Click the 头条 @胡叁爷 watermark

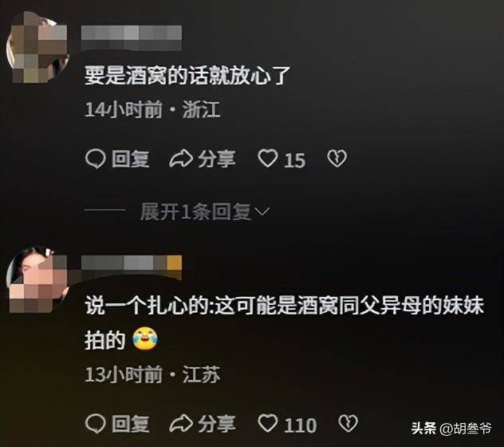tap(451, 429)
